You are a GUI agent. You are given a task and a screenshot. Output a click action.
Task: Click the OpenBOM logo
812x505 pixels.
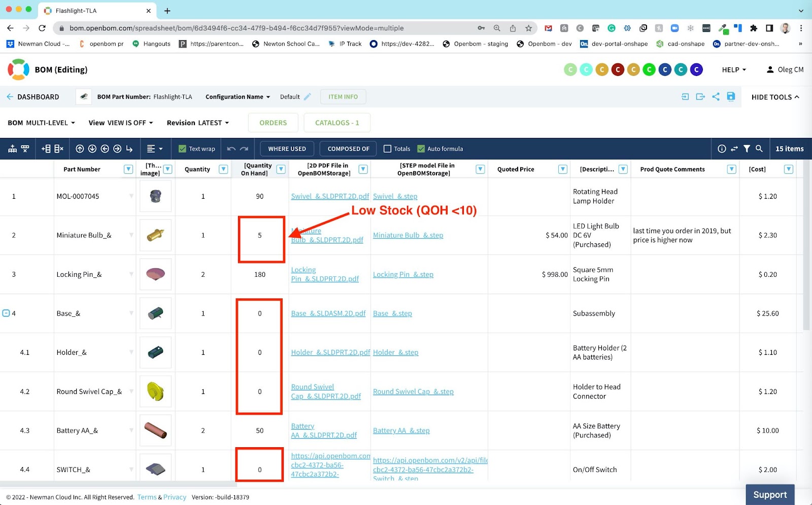click(18, 69)
